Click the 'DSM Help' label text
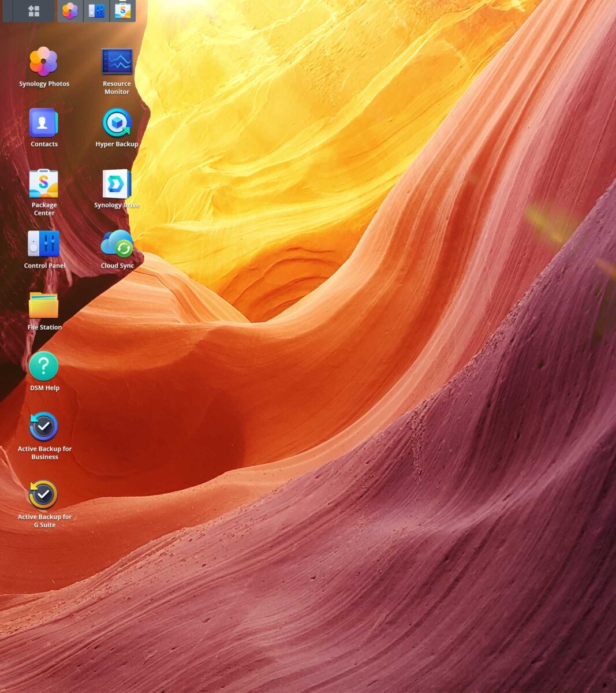This screenshot has height=693, width=616. pyautogui.click(x=44, y=388)
